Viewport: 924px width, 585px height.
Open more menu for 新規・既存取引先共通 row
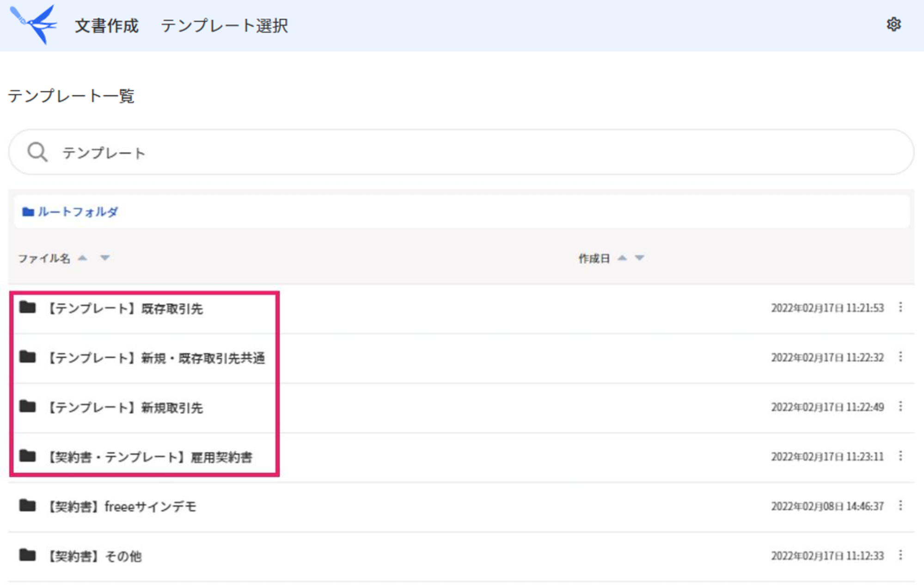point(900,357)
